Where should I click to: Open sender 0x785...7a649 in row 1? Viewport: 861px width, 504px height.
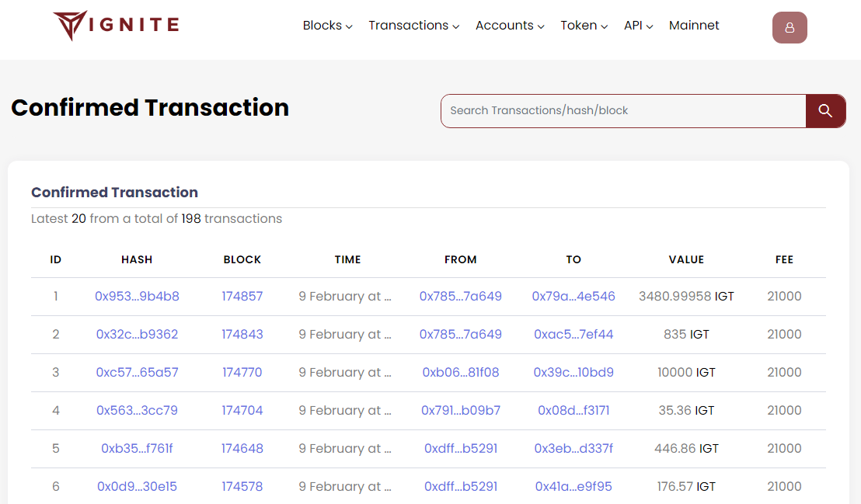click(460, 297)
